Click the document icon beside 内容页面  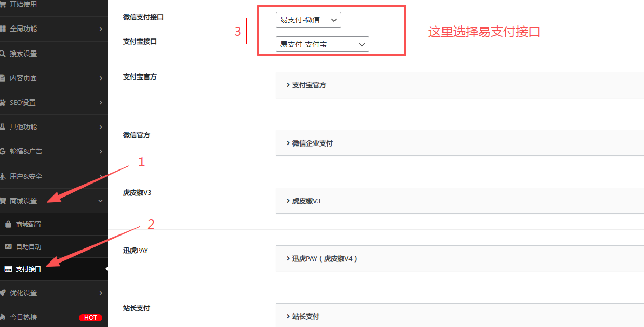3,78
